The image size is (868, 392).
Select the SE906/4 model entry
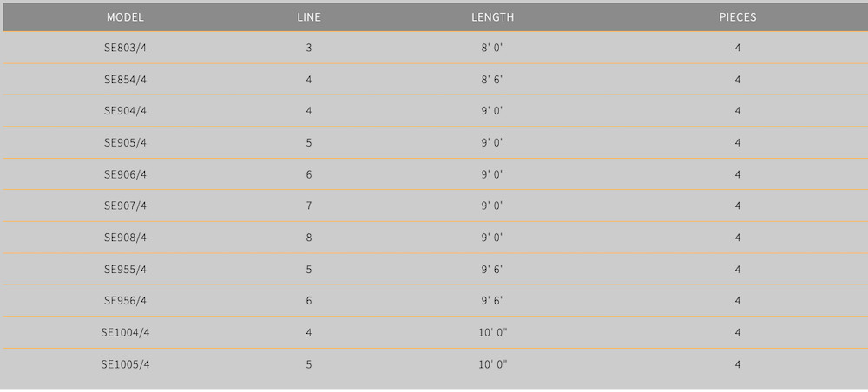click(x=125, y=174)
